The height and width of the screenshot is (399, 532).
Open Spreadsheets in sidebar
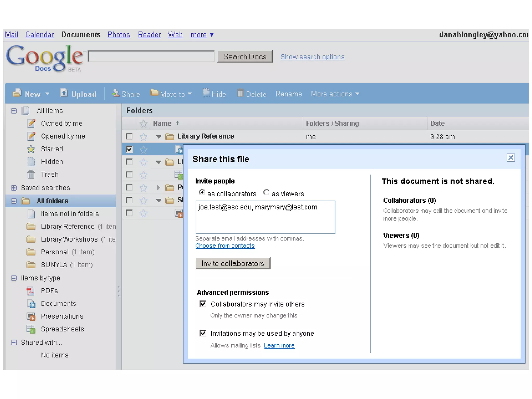(62, 329)
